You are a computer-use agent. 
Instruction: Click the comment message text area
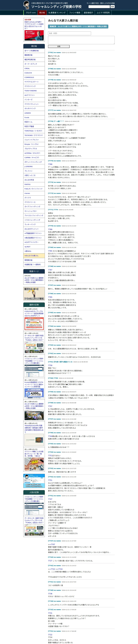pos(81,40)
